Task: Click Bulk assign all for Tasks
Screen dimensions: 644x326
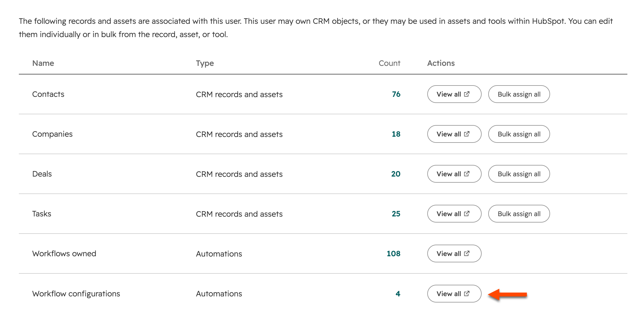Action: [x=519, y=214]
